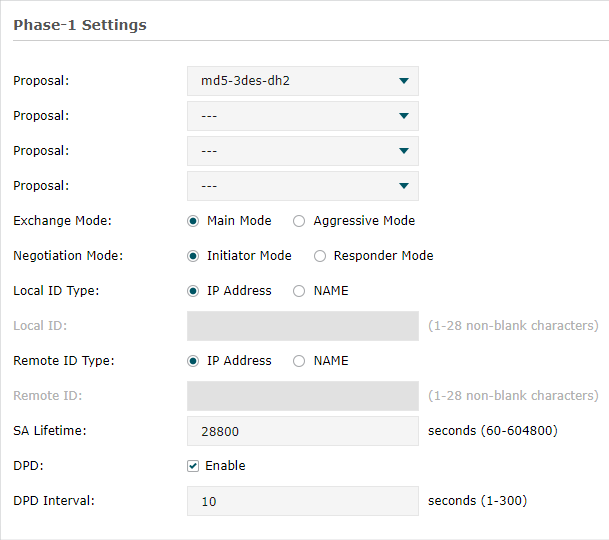
Task: Select Main Mode exchange option
Action: (193, 221)
